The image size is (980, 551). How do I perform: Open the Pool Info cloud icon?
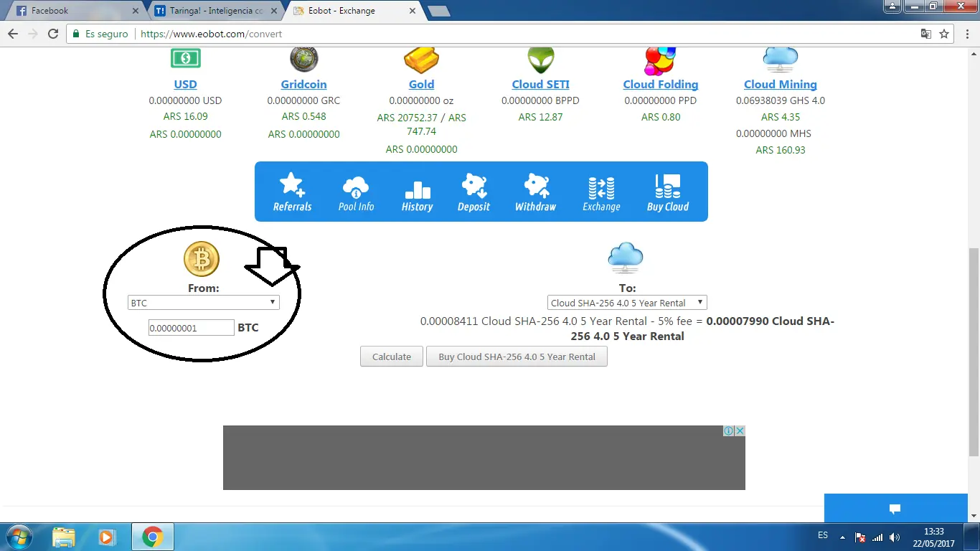356,187
